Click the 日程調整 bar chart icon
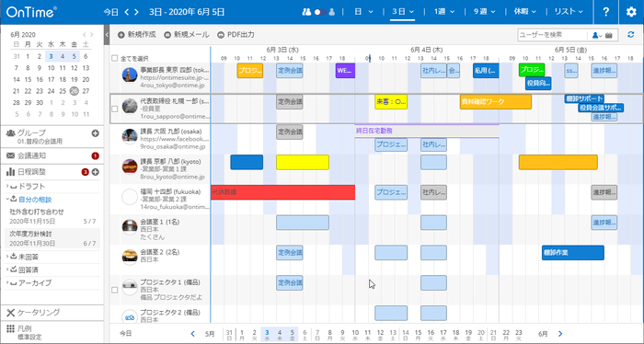This screenshot has width=644, height=344. [11, 172]
